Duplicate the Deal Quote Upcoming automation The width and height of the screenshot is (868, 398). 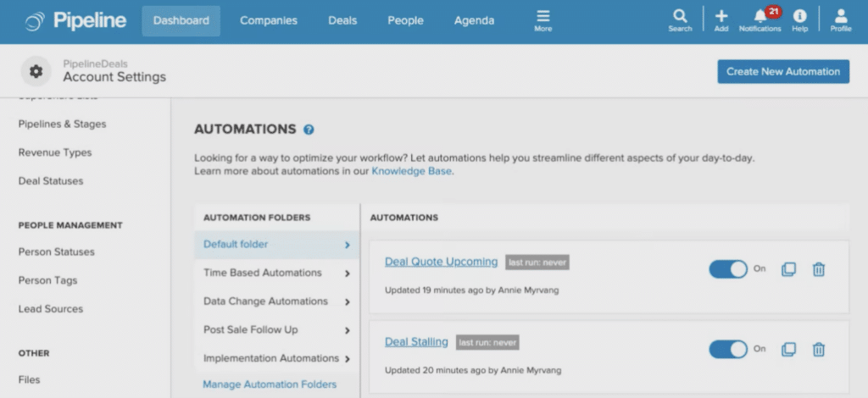tap(788, 269)
